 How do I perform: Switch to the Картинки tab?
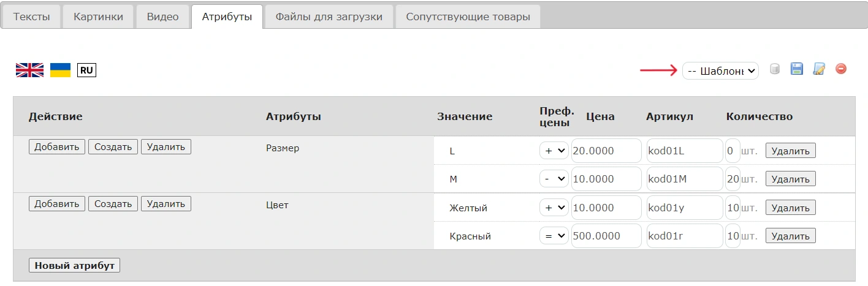(98, 17)
